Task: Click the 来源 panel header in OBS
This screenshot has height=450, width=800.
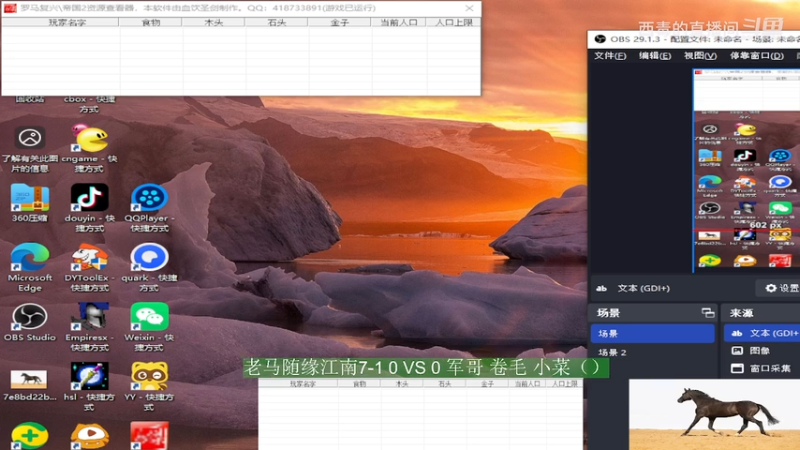Action: 761,313
